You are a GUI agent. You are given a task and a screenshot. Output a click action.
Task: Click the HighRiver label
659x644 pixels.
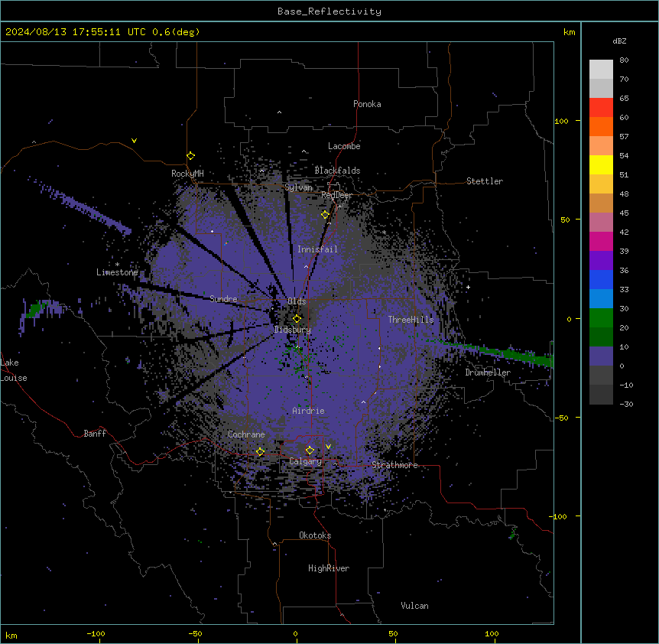(x=329, y=568)
